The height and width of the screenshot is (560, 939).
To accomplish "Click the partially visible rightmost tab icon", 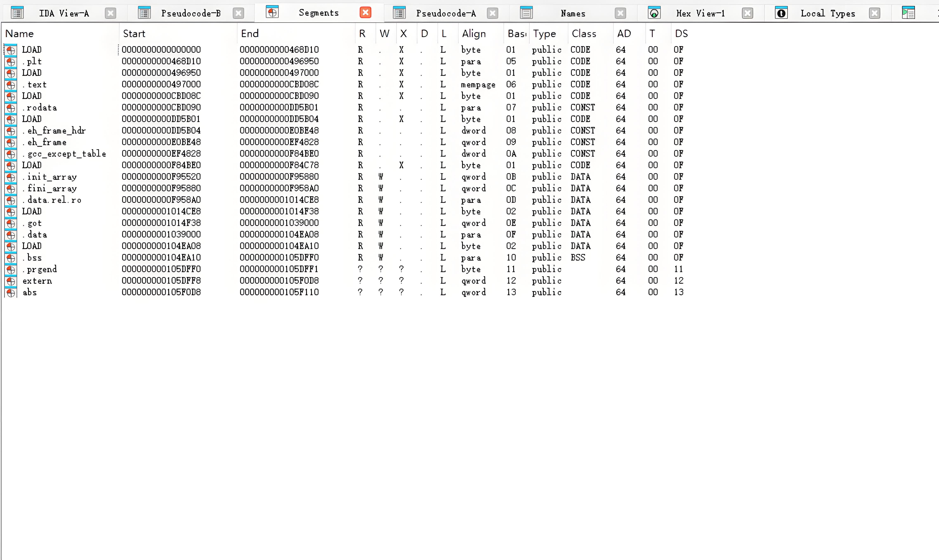I will [x=908, y=13].
